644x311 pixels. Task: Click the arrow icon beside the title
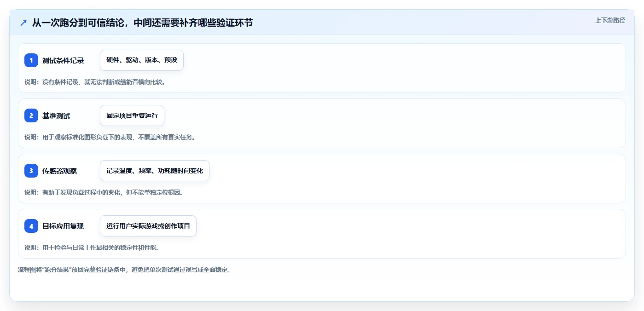point(23,23)
